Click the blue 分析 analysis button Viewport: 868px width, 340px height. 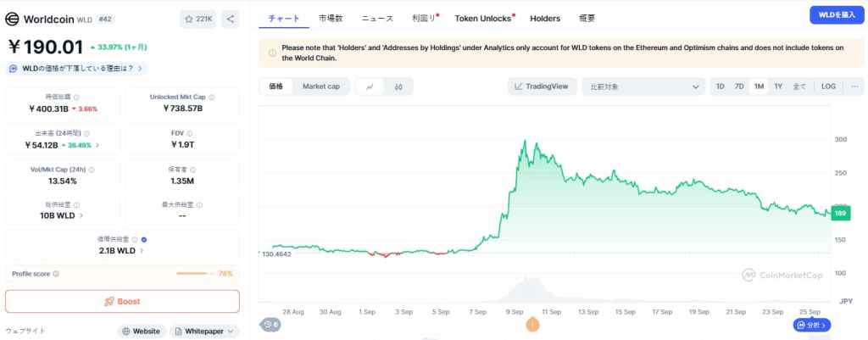(812, 325)
